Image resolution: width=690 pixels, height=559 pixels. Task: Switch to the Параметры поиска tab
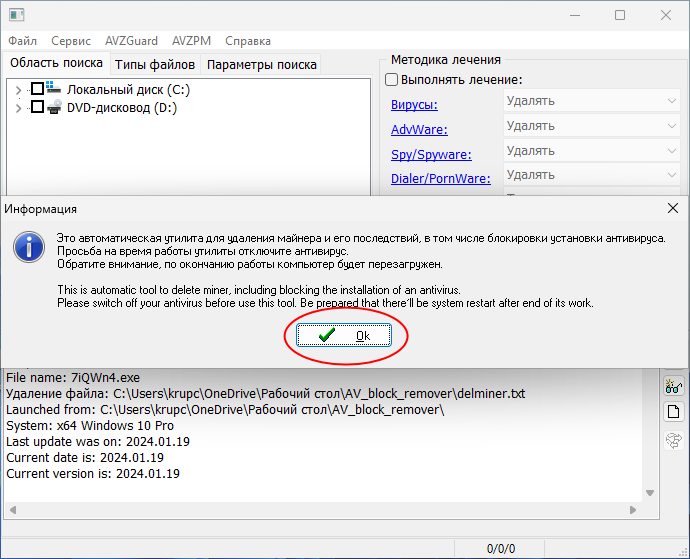[x=261, y=65]
